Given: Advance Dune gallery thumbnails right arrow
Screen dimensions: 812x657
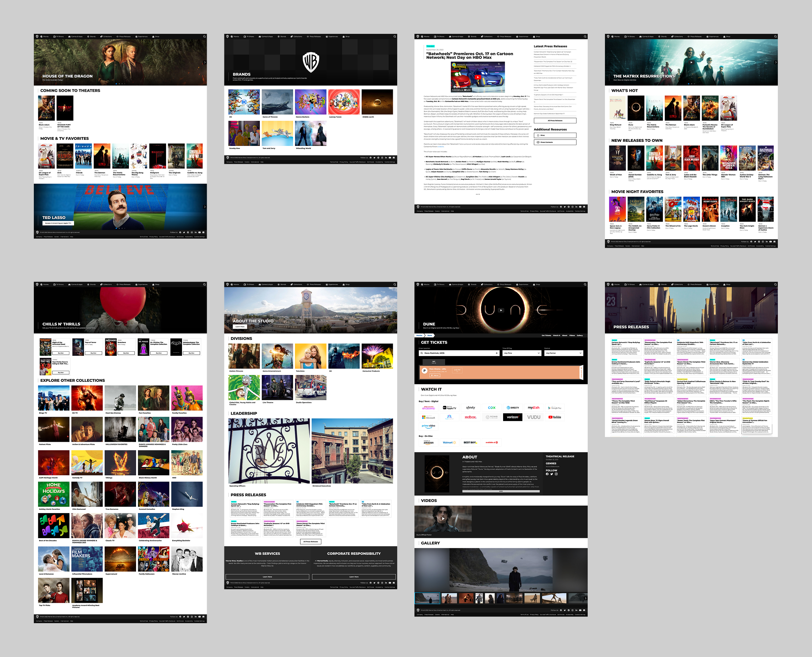Looking at the screenshot, I should 585,598.
